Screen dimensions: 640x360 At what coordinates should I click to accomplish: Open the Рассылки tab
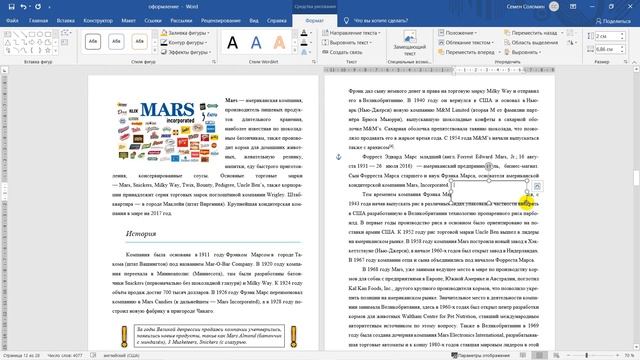coord(181,20)
